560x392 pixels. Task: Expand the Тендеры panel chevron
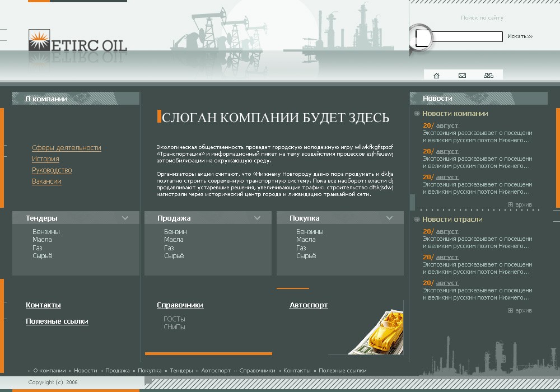[x=125, y=218]
